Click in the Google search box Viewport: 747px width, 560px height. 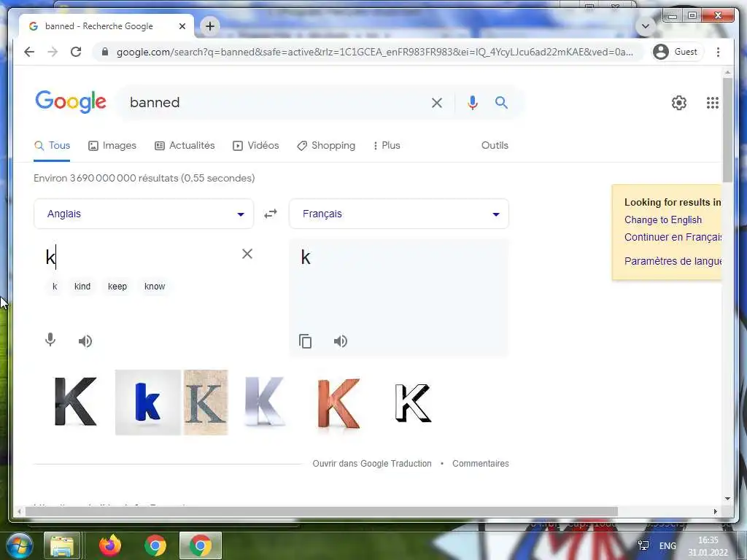[276, 102]
